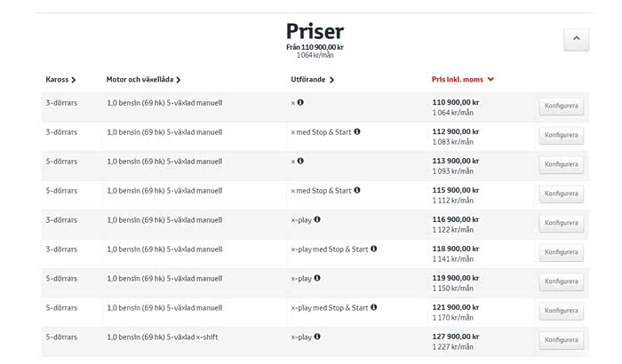
Task: Click the Priser heading
Action: pyautogui.click(x=315, y=32)
